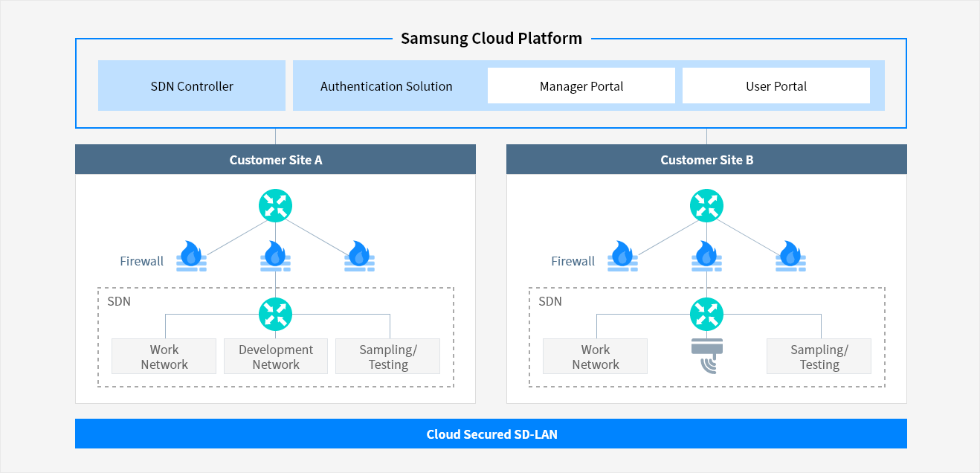
Task: Click Work Network box in Customer Site A
Action: click(x=164, y=356)
